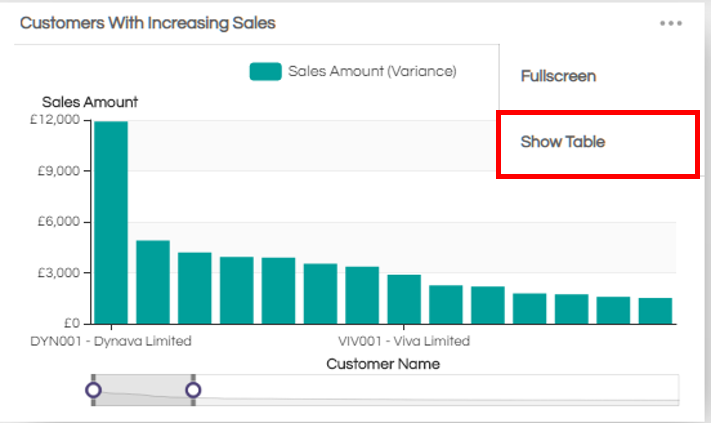Click the Customers With Increasing Sales title

[x=148, y=23]
